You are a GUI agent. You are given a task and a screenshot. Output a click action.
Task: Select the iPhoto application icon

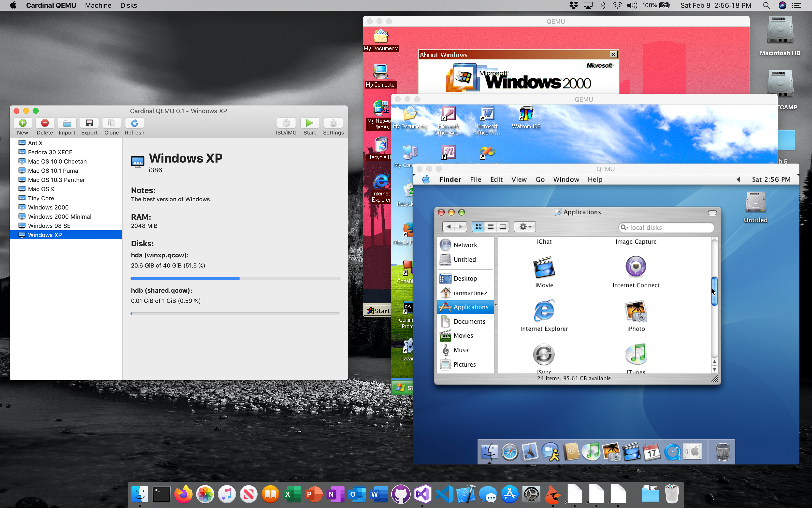(x=636, y=312)
